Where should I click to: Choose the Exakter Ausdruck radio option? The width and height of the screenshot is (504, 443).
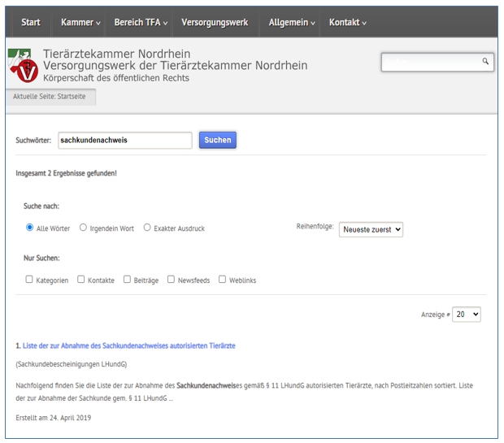[x=147, y=228]
